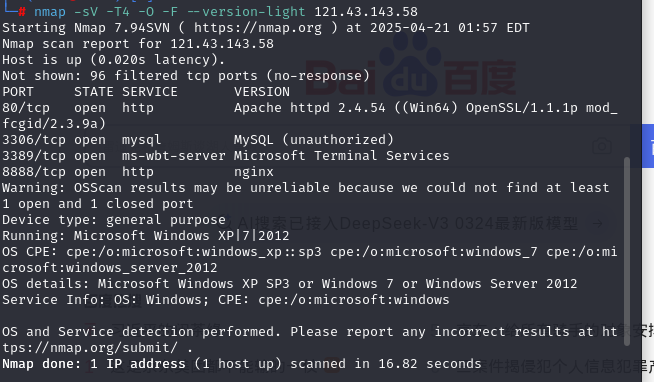Screen dimensions: 654x382
Task: Click the scanned IP 121.43.143.58 in command
Action: [x=366, y=12]
